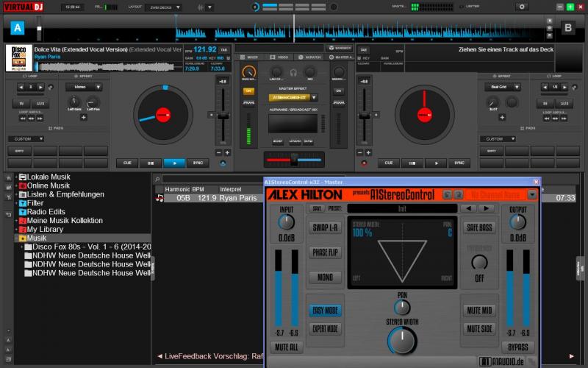Screen dimensions: 588x368
Task: Open deck A effect dropdown showing Mono
Action: point(84,87)
